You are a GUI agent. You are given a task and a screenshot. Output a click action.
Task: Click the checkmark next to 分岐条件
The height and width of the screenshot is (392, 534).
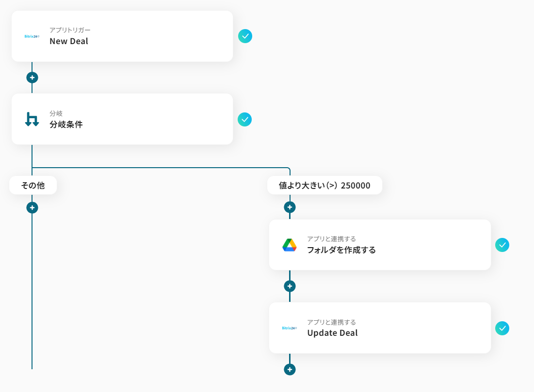[245, 119]
